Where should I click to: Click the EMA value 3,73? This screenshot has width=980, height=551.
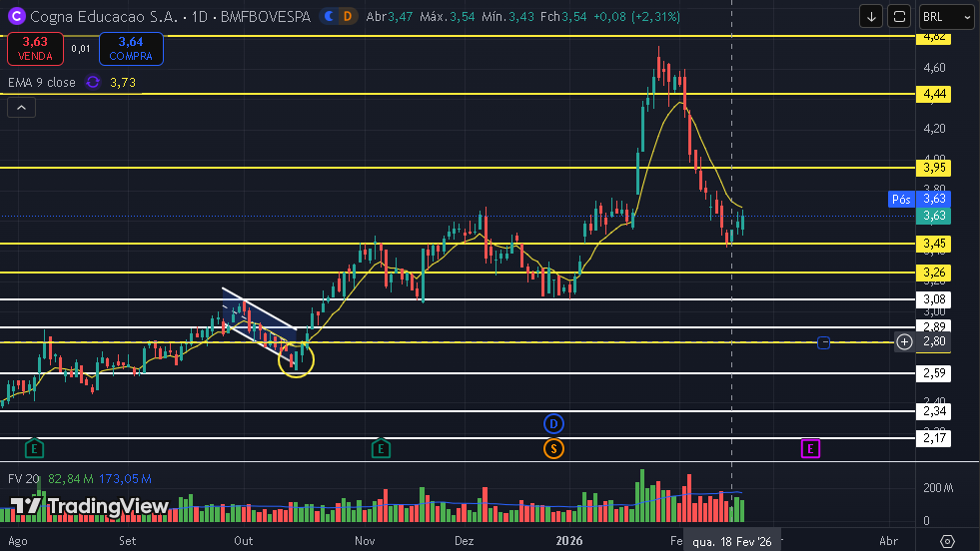(x=123, y=83)
